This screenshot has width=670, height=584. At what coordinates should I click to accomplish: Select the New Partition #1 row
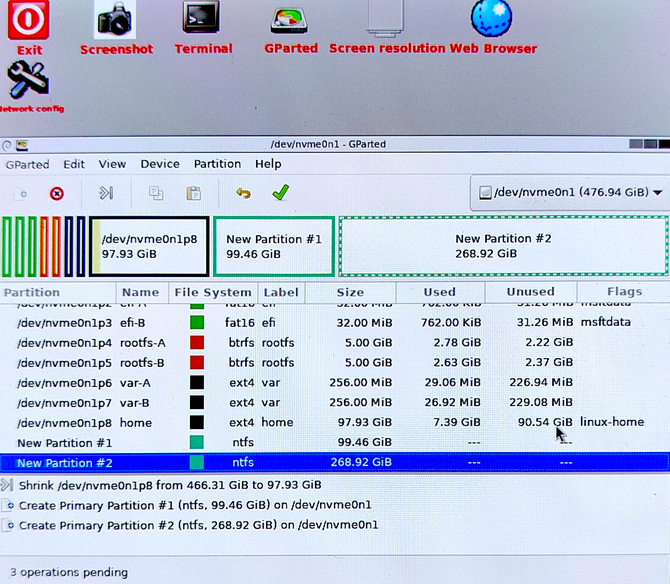(x=335, y=443)
